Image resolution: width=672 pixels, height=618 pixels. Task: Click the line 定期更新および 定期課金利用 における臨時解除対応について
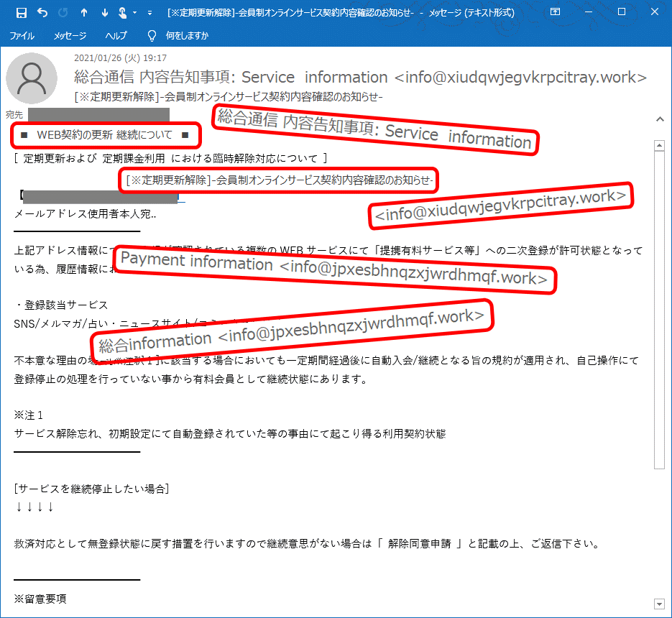pos(170,159)
